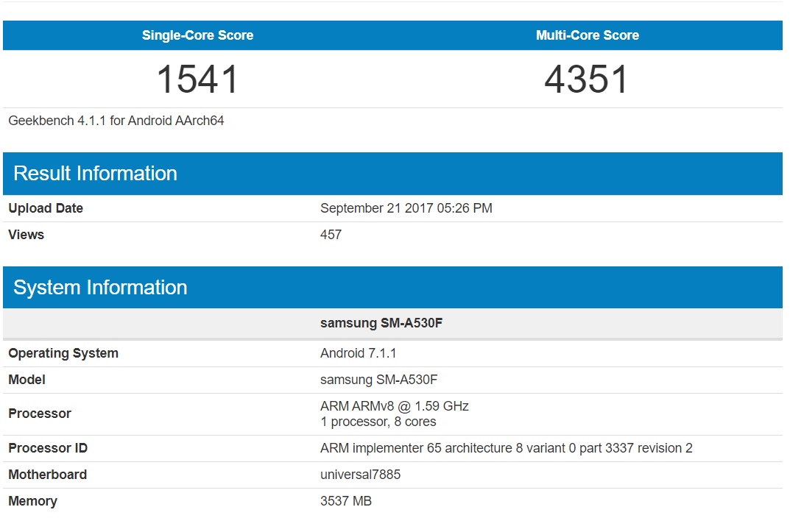Select the date September 21 2017 05:26 PM
The width and height of the screenshot is (790, 532).
[406, 208]
